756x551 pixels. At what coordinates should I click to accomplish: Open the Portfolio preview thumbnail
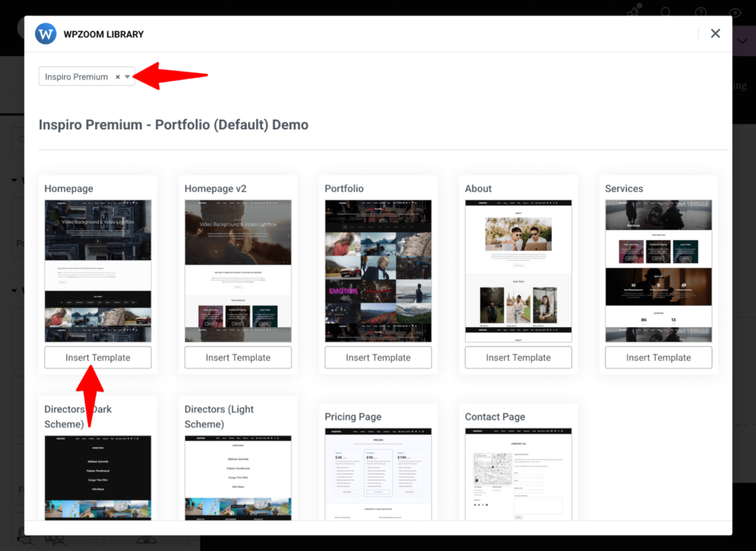(378, 270)
